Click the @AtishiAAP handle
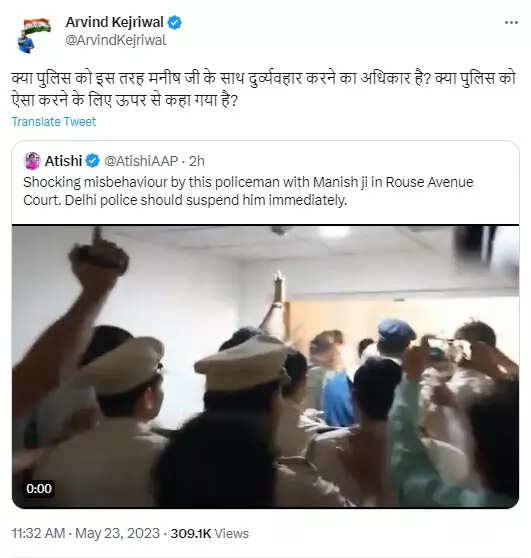This screenshot has height=558, width=531. (141, 161)
